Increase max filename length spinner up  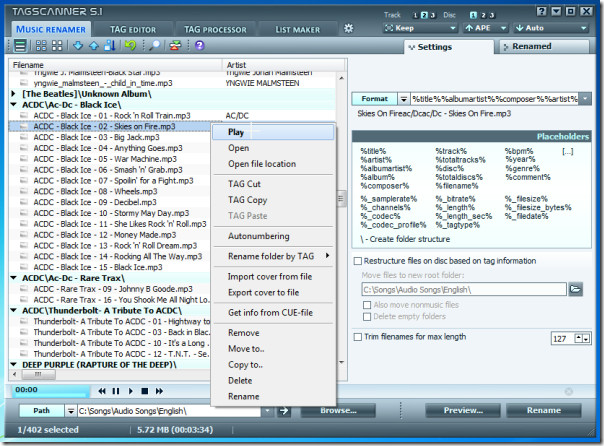(x=579, y=339)
